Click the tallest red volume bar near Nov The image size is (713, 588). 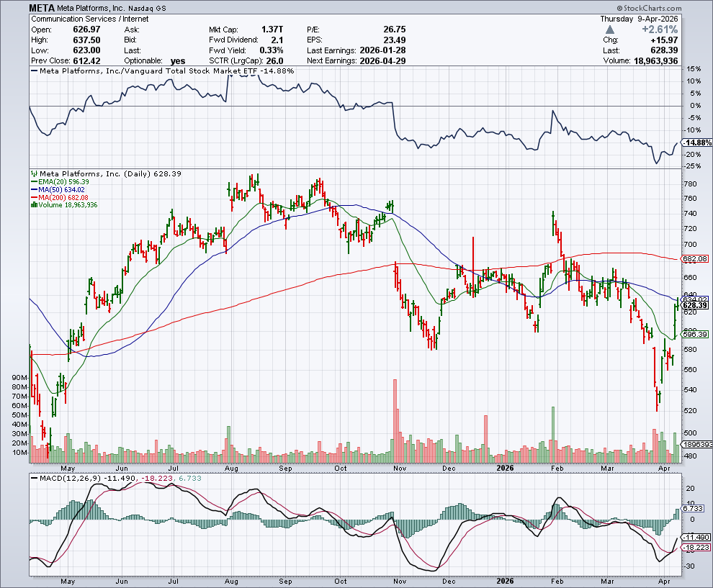click(395, 421)
